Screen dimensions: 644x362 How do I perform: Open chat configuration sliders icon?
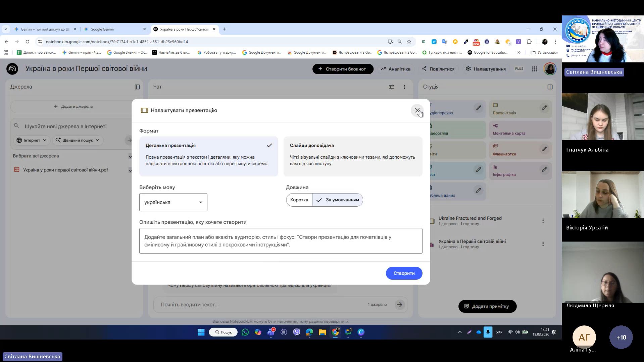point(391,87)
